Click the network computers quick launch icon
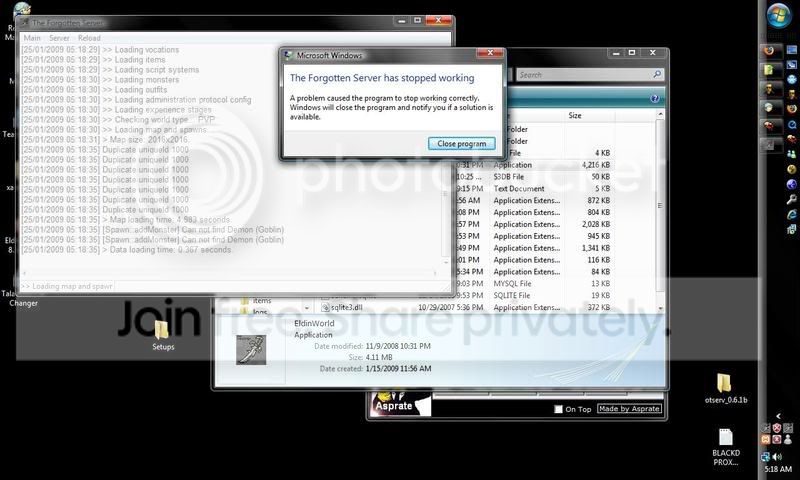800x480 pixels. pyautogui.click(x=792, y=230)
